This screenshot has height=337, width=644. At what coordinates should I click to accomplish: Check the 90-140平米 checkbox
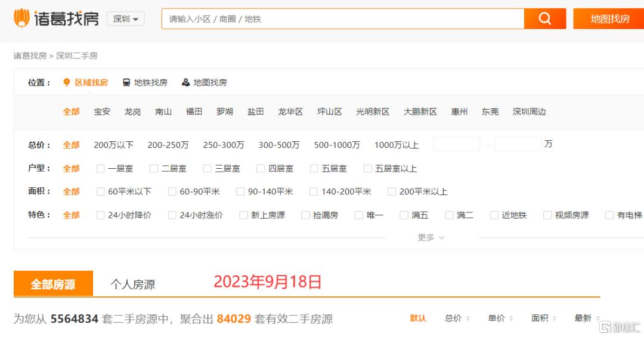click(x=240, y=191)
